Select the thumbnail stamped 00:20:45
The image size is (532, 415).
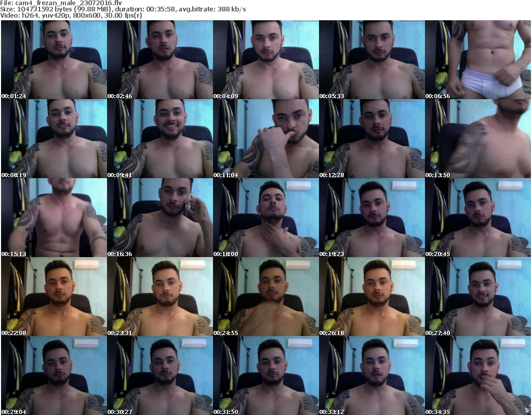(x=478, y=218)
